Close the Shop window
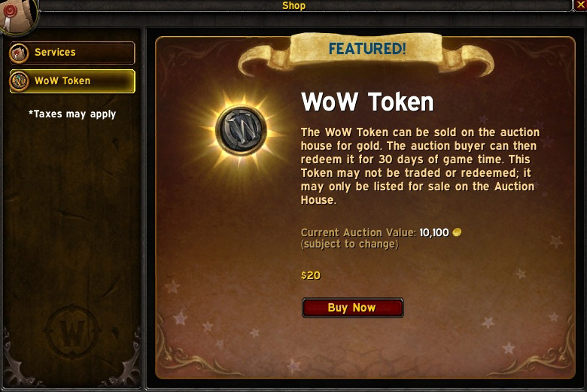587x392 pixels. 580,5
